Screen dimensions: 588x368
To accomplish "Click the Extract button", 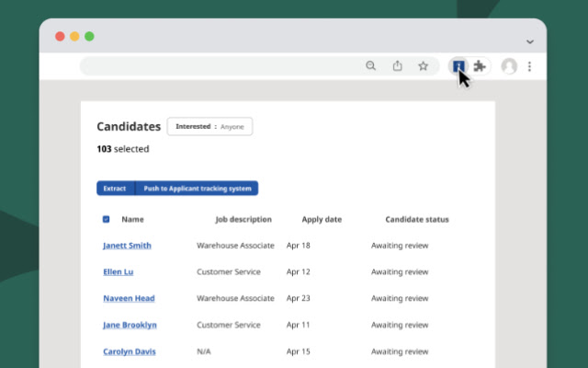I will (115, 188).
